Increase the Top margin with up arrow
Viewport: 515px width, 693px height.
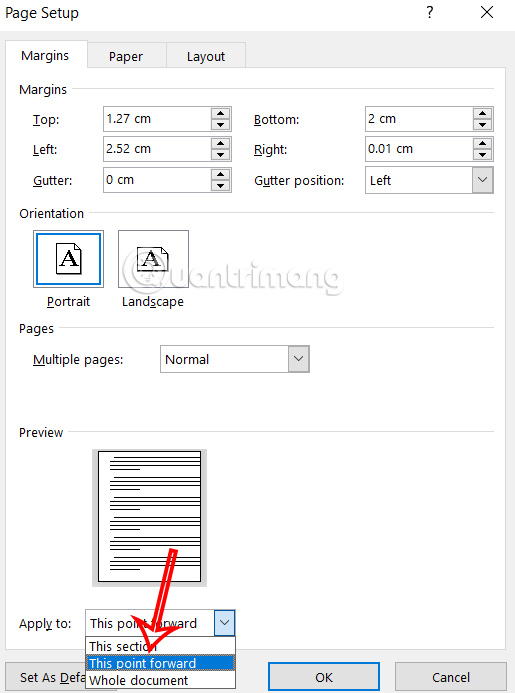(221, 113)
